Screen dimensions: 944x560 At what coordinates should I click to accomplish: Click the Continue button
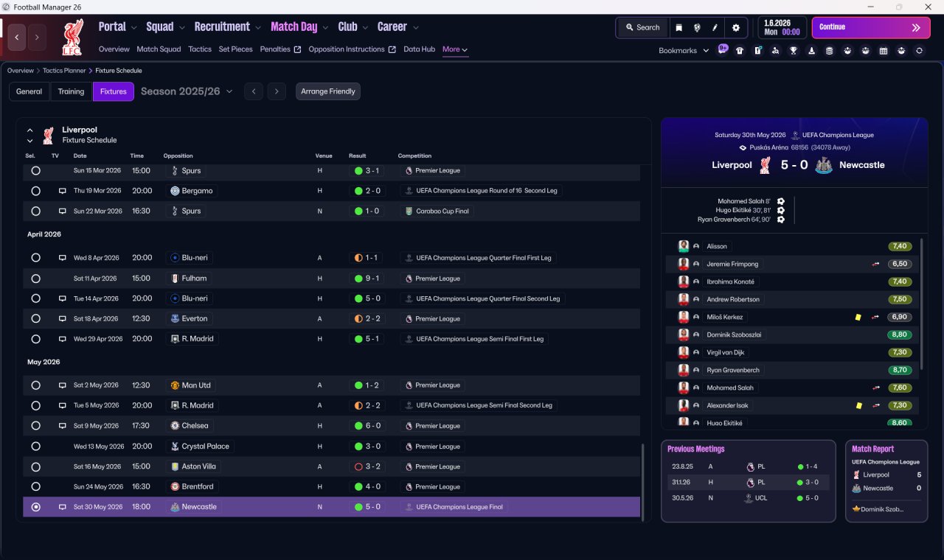[x=871, y=27]
